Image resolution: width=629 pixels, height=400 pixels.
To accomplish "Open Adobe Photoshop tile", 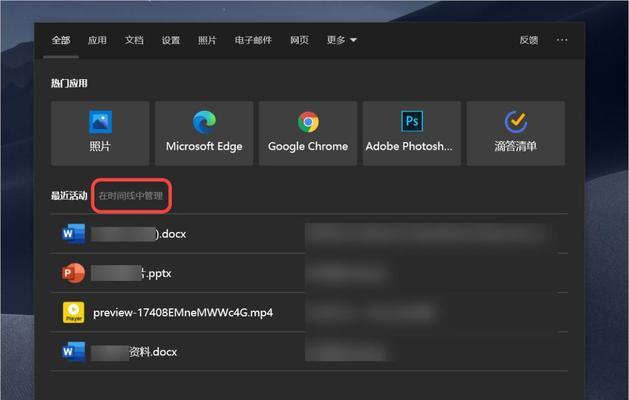I will point(412,133).
